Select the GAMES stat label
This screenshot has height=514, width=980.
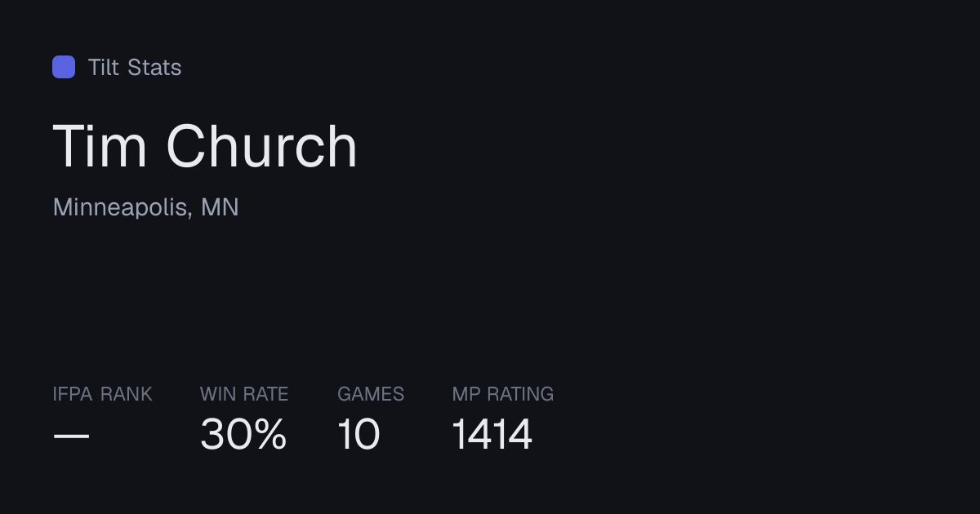tap(371, 394)
